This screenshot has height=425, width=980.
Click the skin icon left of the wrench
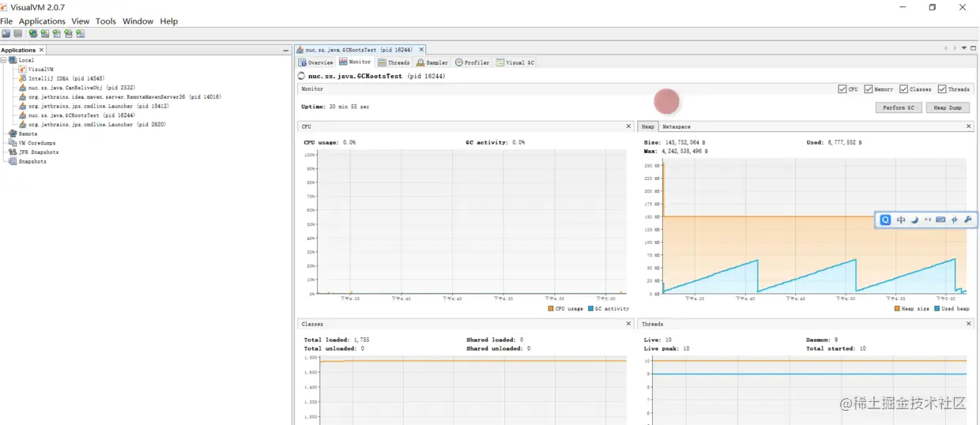pos(954,220)
